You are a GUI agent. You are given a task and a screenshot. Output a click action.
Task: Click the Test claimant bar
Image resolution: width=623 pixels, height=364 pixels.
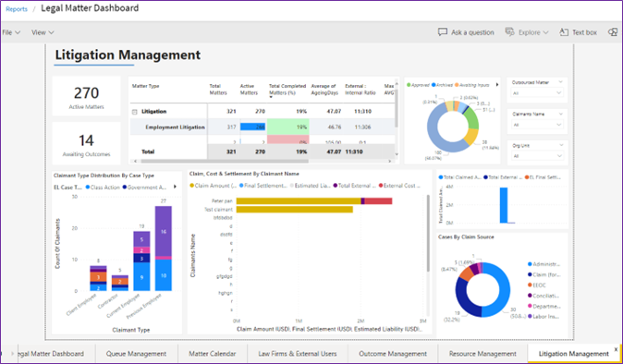click(295, 209)
